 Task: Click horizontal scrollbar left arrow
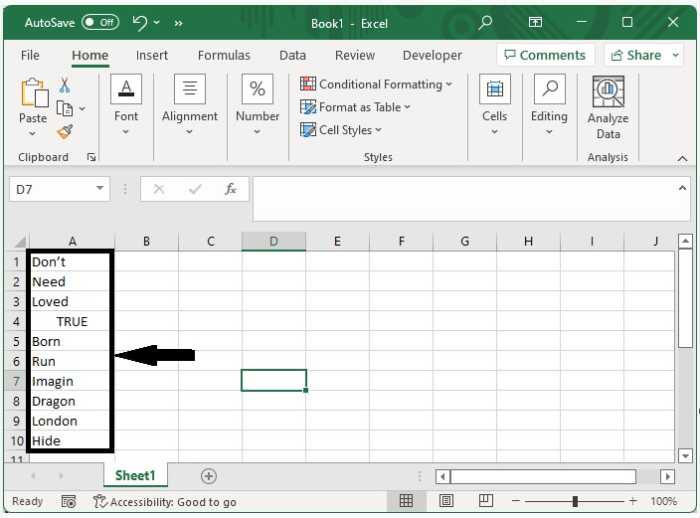coord(442,476)
